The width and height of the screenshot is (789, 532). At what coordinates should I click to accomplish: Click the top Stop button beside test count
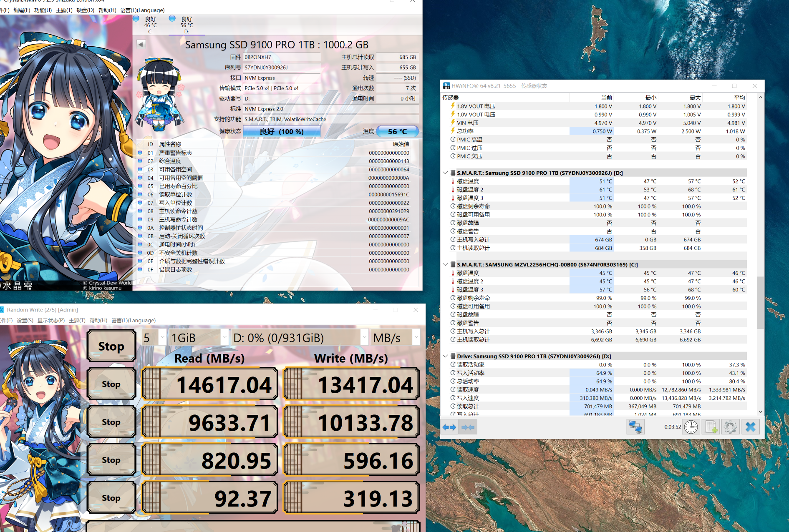pyautogui.click(x=111, y=346)
